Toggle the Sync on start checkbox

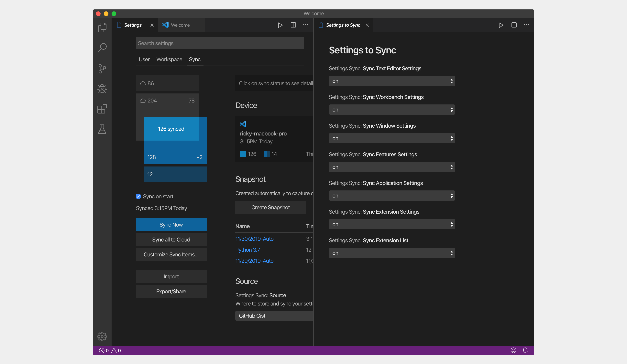(x=138, y=196)
